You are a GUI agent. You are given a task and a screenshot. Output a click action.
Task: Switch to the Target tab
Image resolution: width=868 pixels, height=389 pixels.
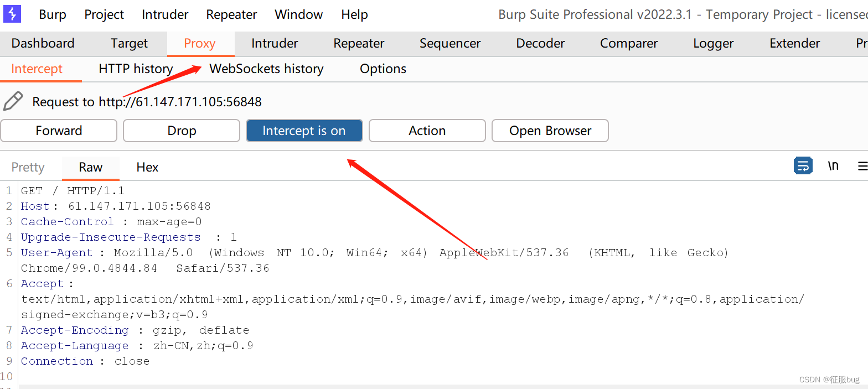129,43
